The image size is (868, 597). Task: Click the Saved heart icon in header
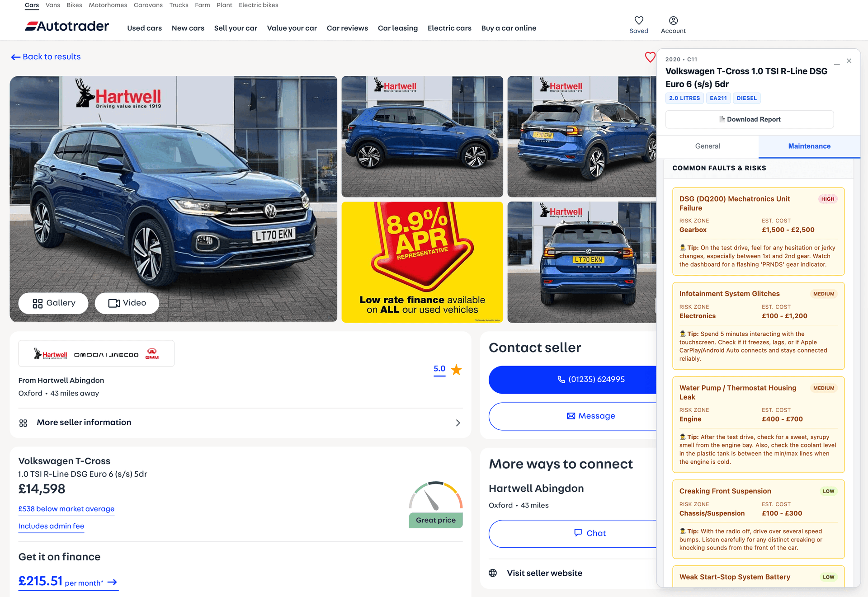(638, 21)
